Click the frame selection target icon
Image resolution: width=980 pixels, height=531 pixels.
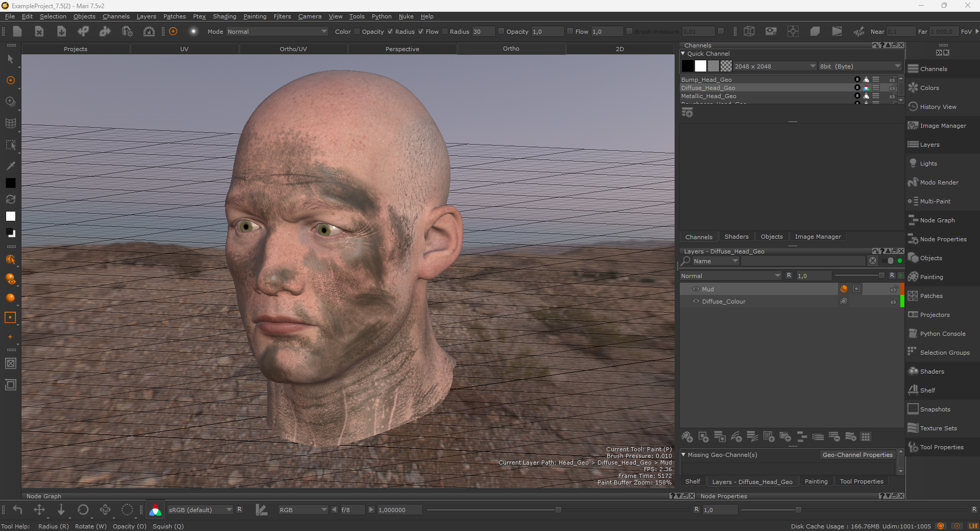click(x=793, y=31)
